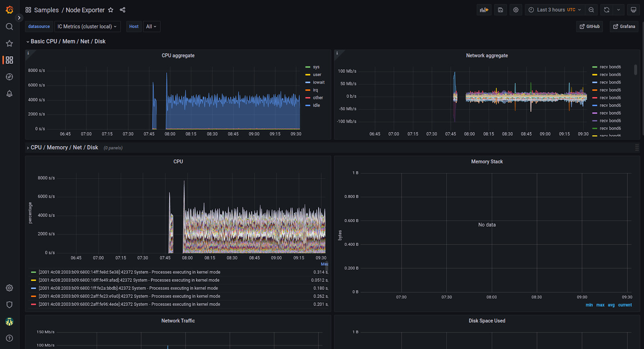The image size is (644, 349).
Task: Open the CPU aggregate panel title menu
Action: pos(178,56)
